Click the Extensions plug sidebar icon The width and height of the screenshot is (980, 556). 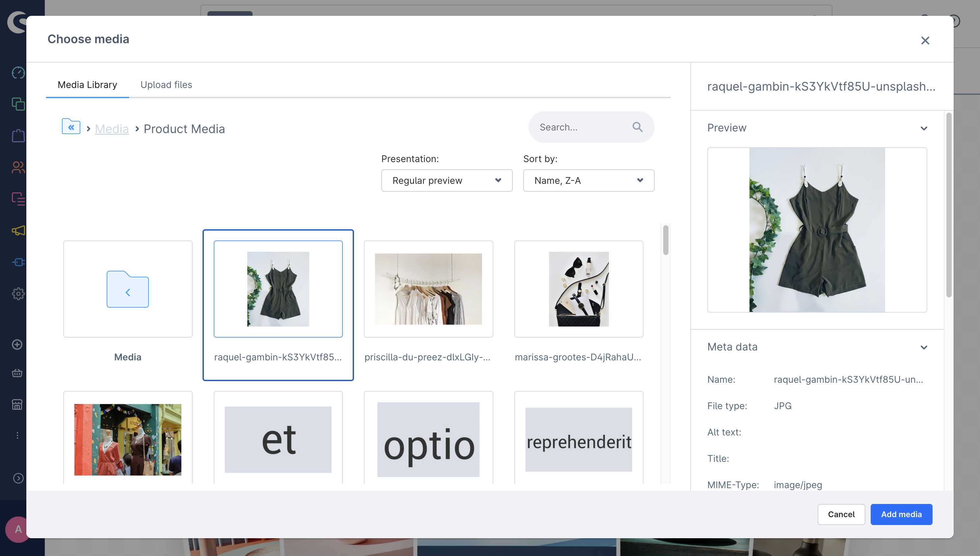[x=18, y=262]
